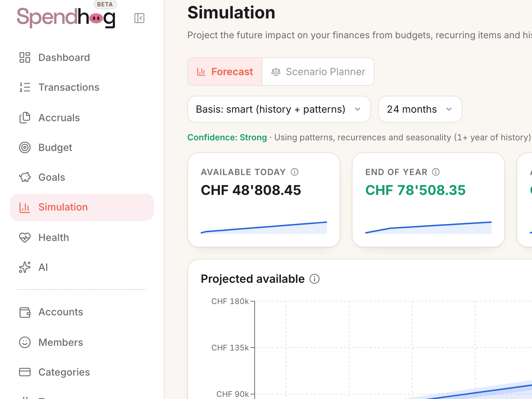Click the BETA badge
Viewport: 532px width, 399px height.
[105, 4]
